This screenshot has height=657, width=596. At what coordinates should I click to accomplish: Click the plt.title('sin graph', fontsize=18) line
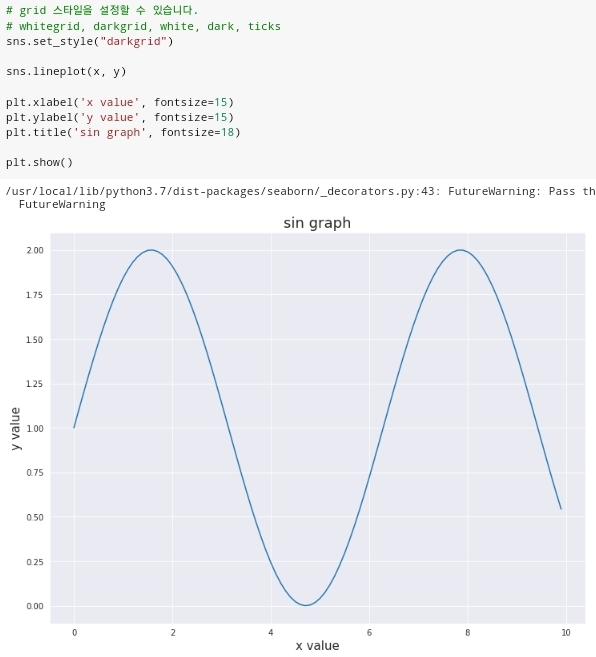(x=123, y=132)
